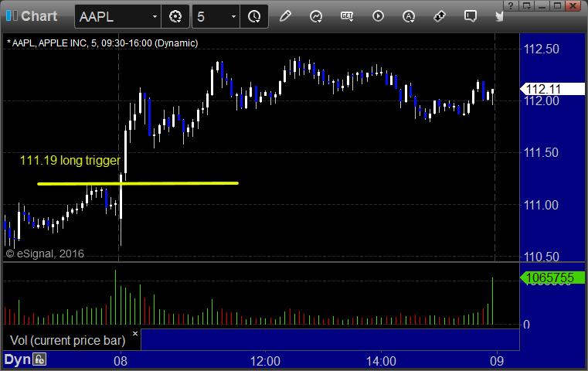This screenshot has width=588, height=371.
Task: Click the 12:00 time axis label
Action: [x=265, y=361]
